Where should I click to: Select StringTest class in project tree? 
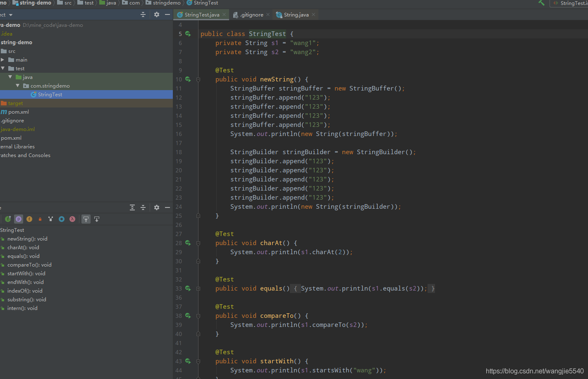pyautogui.click(x=86, y=95)
